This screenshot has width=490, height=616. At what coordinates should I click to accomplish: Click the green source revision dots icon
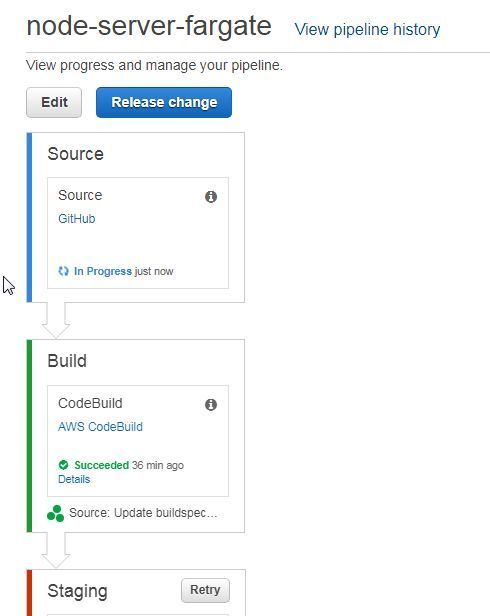point(55,513)
